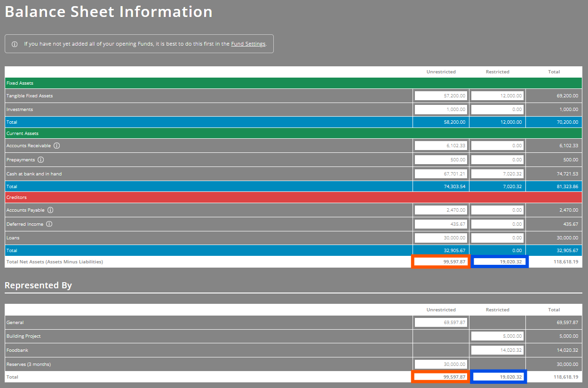Edit Building Project restricted field 5,000.00
588x388 pixels.
pos(497,336)
